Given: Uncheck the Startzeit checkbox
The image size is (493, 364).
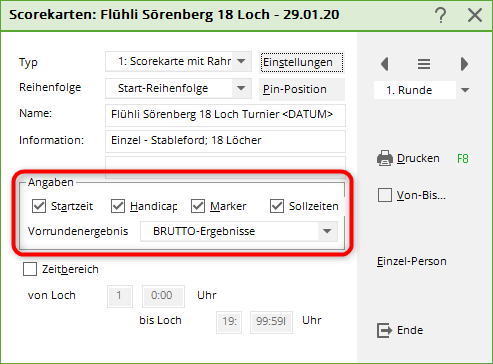Looking at the screenshot, I should pos(39,206).
